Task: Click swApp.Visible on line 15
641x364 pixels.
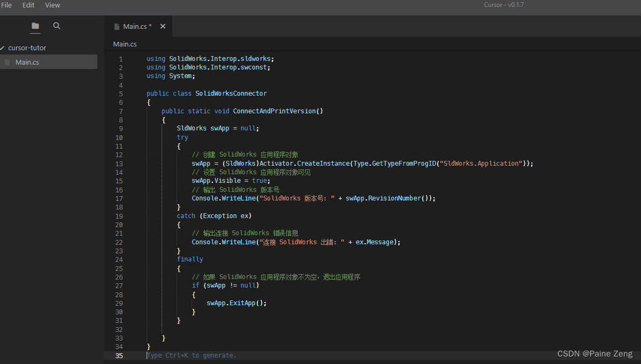Action: pyautogui.click(x=216, y=181)
